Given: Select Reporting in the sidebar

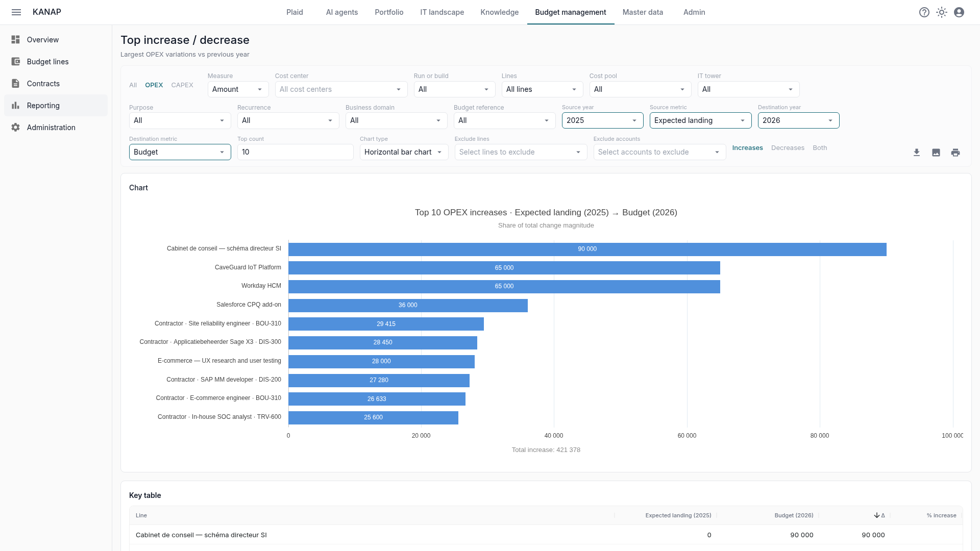Looking at the screenshot, I should coord(56,106).
